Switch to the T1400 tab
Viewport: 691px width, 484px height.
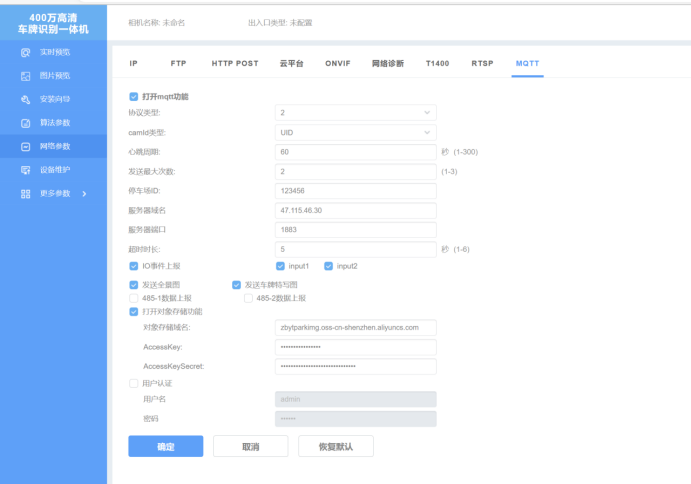tap(437, 63)
